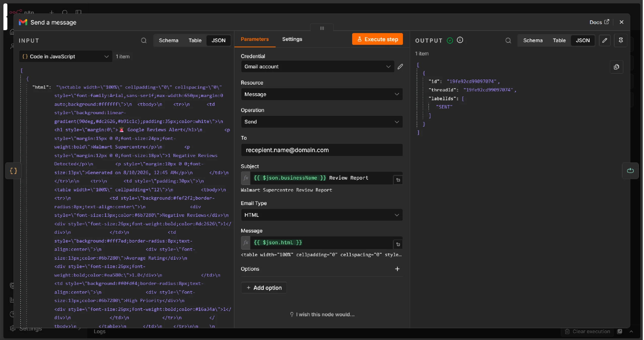This screenshot has height=340, width=644.
Task: Click "1 item" count in OUTPUT panel
Action: point(422,54)
